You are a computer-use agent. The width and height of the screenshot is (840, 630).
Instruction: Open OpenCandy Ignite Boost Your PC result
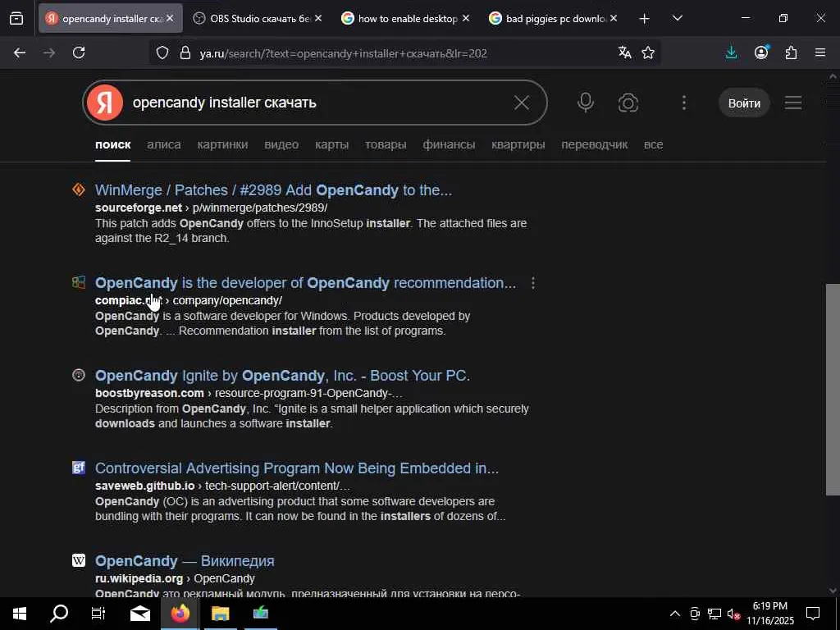282,376
